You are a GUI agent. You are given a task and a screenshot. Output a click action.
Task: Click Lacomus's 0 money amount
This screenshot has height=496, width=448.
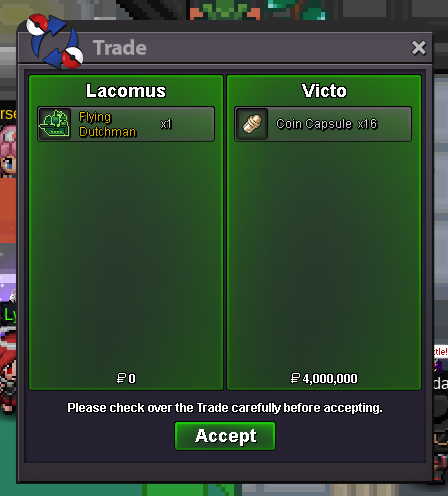[132, 379]
